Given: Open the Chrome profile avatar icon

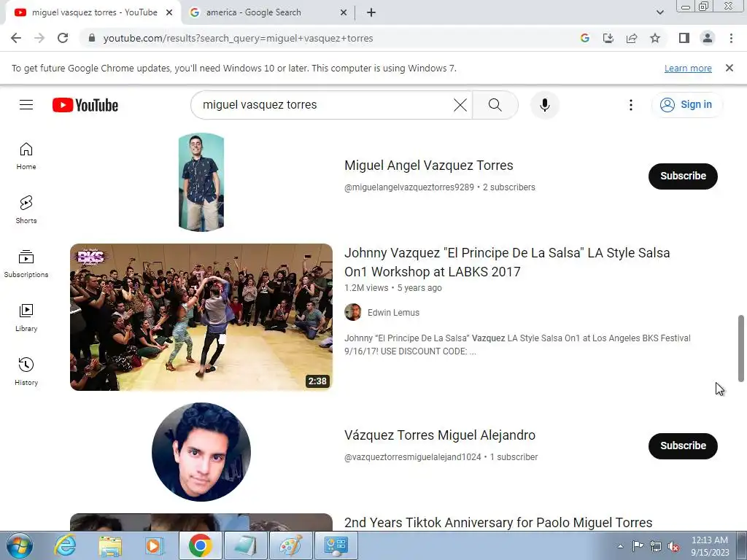Looking at the screenshot, I should click(x=708, y=38).
